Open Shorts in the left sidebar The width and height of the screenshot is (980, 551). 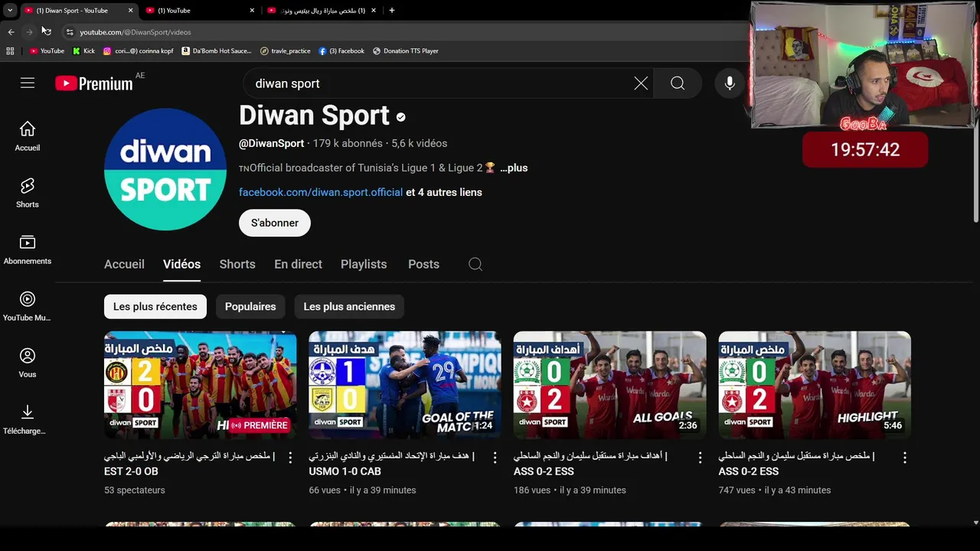click(x=28, y=193)
